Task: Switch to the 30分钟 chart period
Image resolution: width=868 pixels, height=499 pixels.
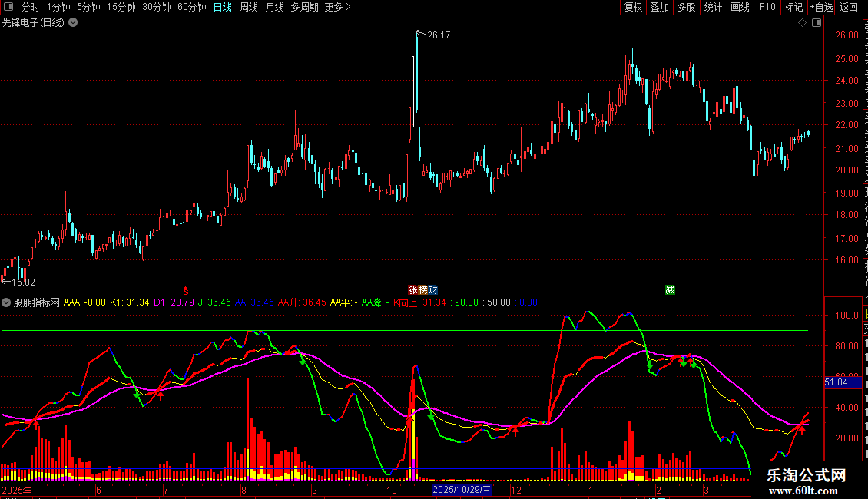Action: pos(157,7)
